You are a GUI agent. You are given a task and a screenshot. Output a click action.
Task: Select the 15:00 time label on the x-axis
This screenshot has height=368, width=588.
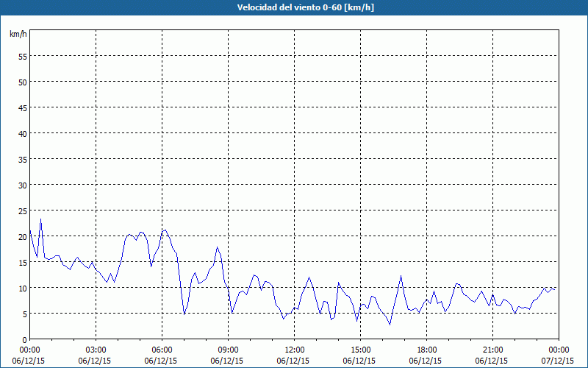click(x=360, y=350)
